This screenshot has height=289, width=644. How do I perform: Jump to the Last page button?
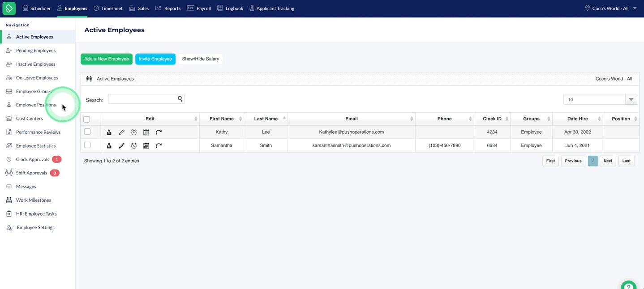(x=627, y=161)
